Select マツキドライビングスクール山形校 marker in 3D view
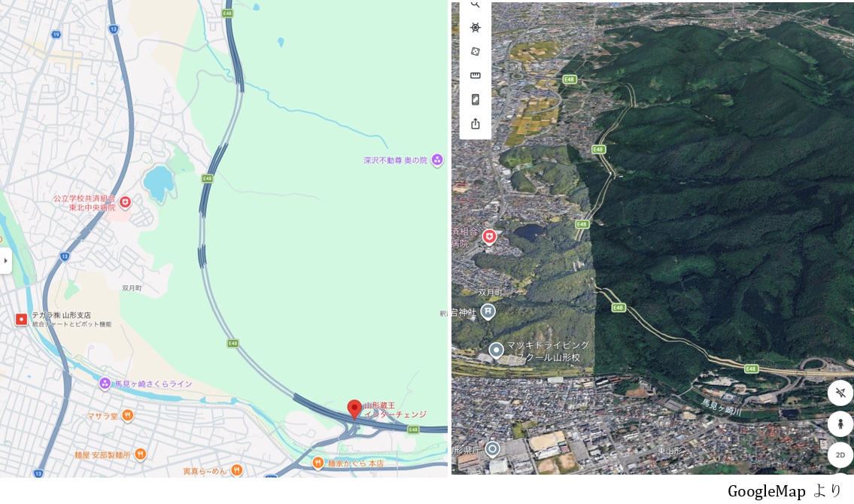 496,350
